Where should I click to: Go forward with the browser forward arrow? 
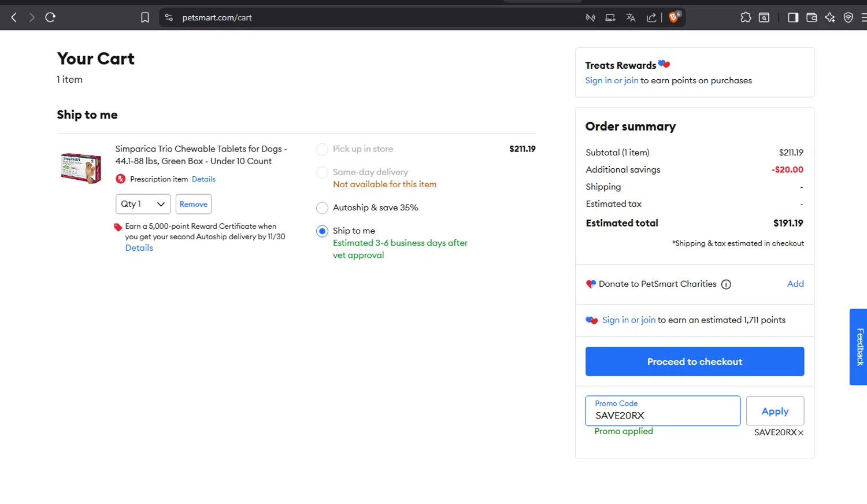point(32,17)
